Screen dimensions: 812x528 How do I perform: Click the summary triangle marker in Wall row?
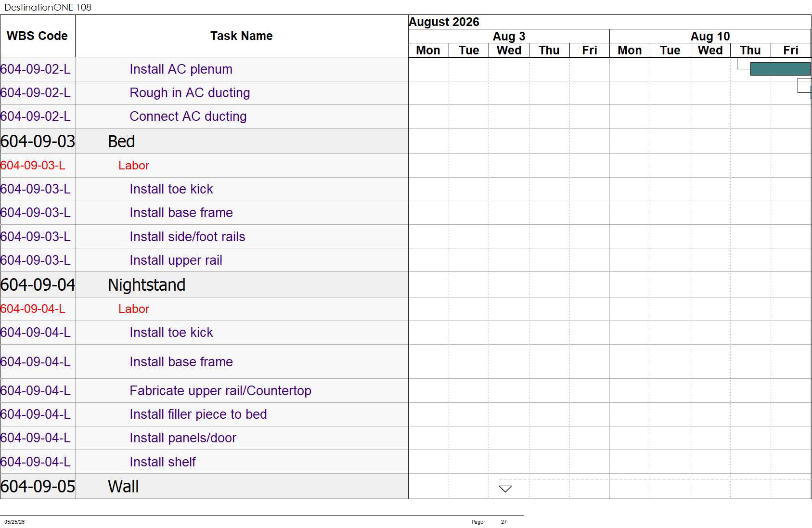coord(505,489)
